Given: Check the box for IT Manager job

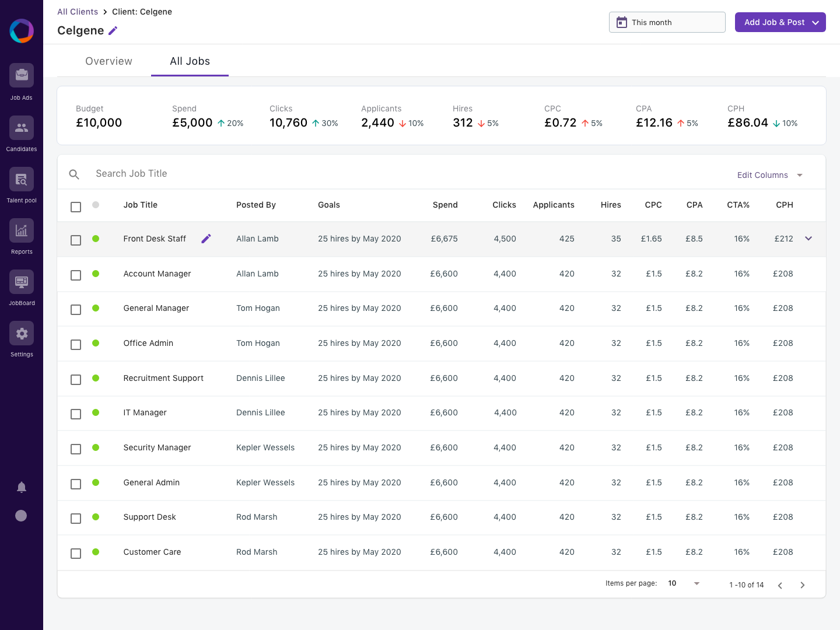Looking at the screenshot, I should (76, 414).
